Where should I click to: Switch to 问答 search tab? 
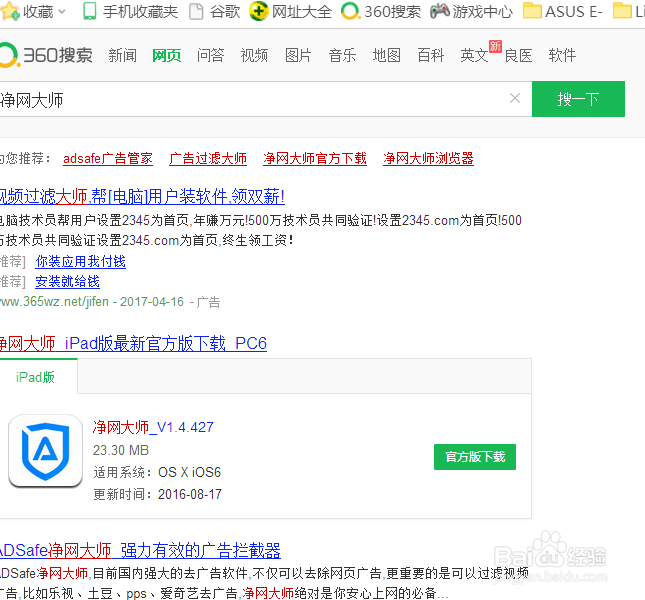pyautogui.click(x=210, y=55)
